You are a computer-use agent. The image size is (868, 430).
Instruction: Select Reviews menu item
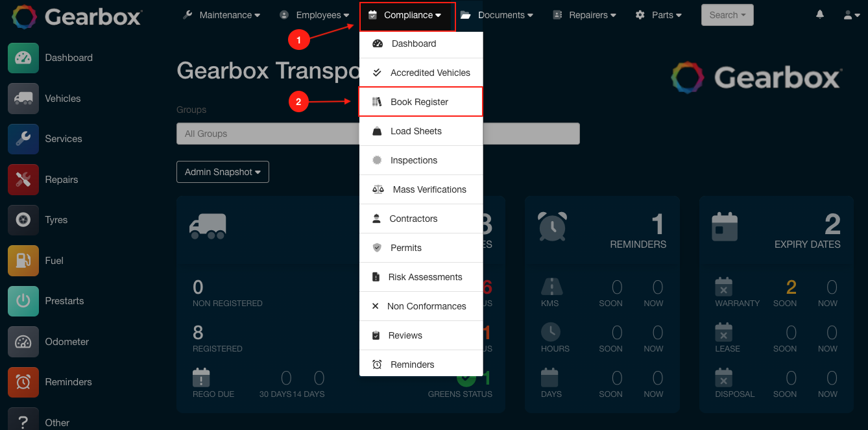click(x=421, y=335)
